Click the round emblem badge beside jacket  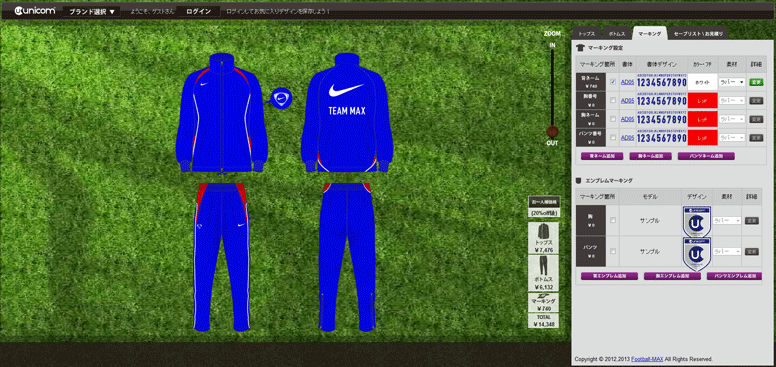[x=282, y=98]
